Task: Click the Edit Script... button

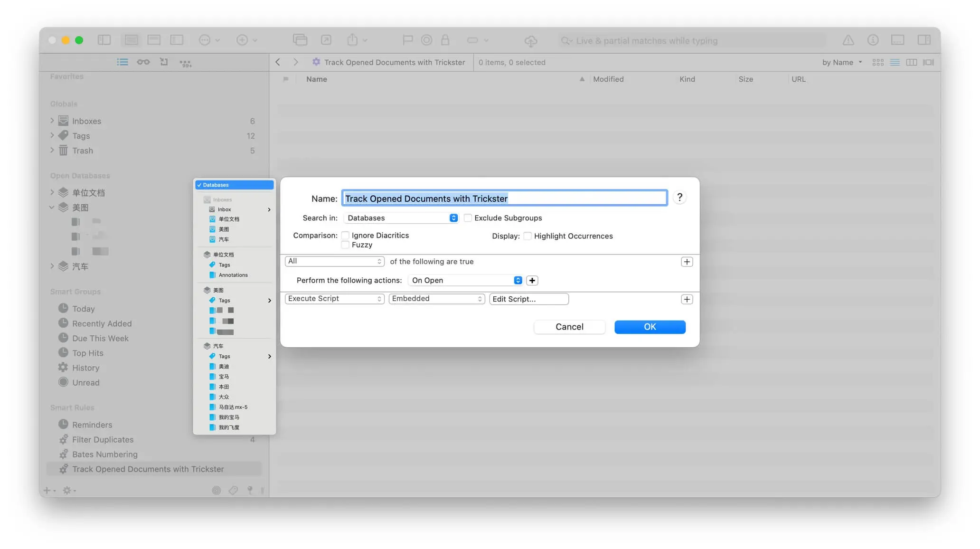Action: click(529, 299)
